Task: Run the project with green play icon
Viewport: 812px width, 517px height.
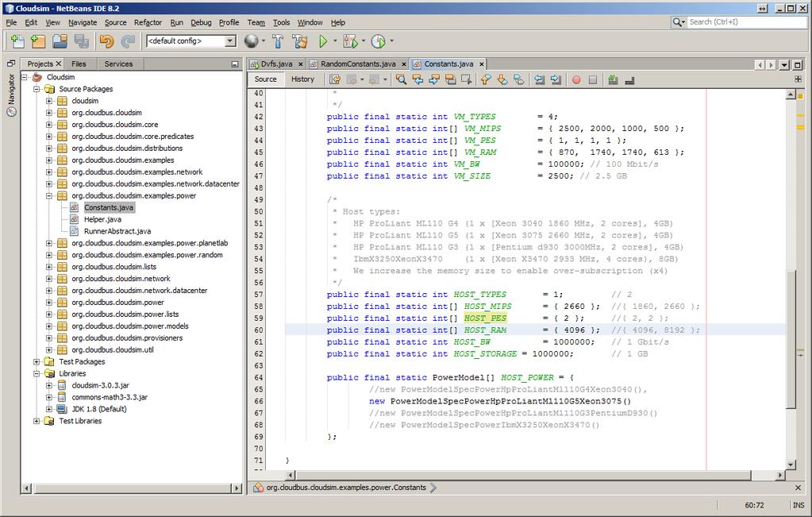Action: coord(323,41)
